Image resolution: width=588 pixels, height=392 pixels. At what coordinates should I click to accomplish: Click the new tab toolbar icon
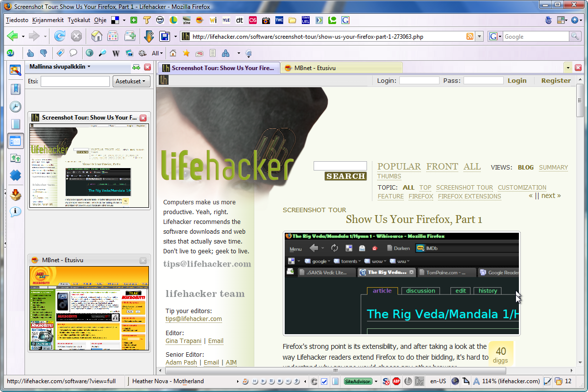click(x=130, y=36)
